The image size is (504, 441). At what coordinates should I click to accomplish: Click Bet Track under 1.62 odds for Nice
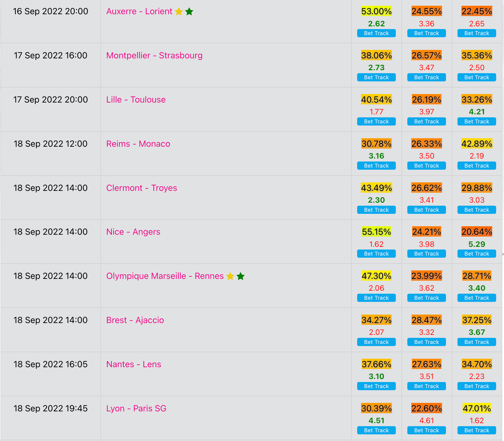click(376, 254)
